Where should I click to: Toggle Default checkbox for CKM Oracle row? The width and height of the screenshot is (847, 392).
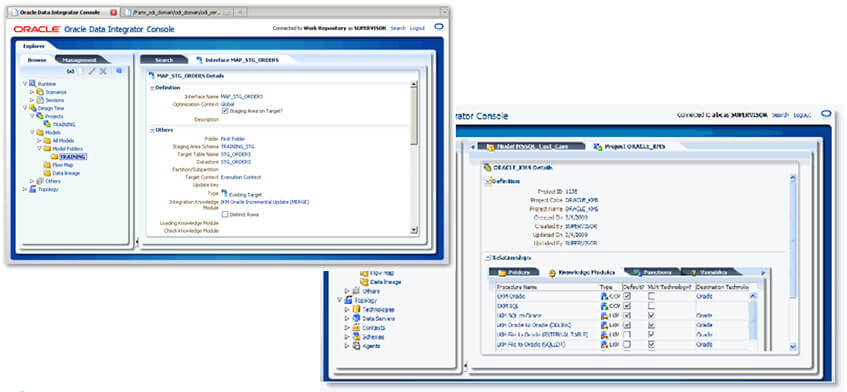point(627,296)
